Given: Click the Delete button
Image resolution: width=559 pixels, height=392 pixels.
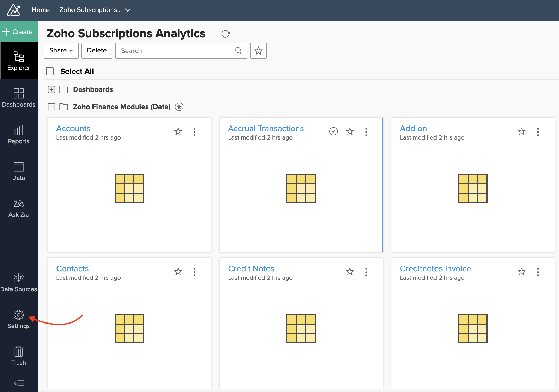Looking at the screenshot, I should 96,50.
